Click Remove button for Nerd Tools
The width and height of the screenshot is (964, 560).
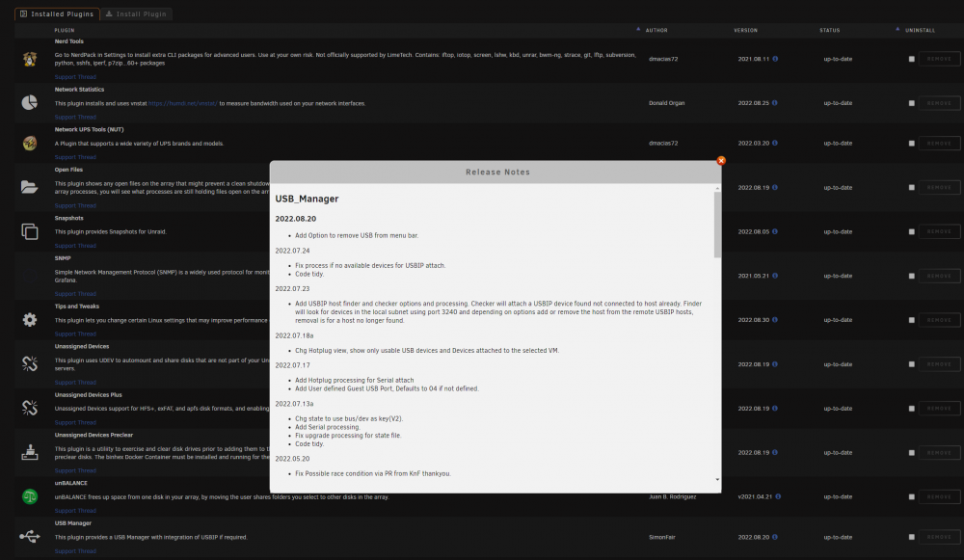point(939,59)
